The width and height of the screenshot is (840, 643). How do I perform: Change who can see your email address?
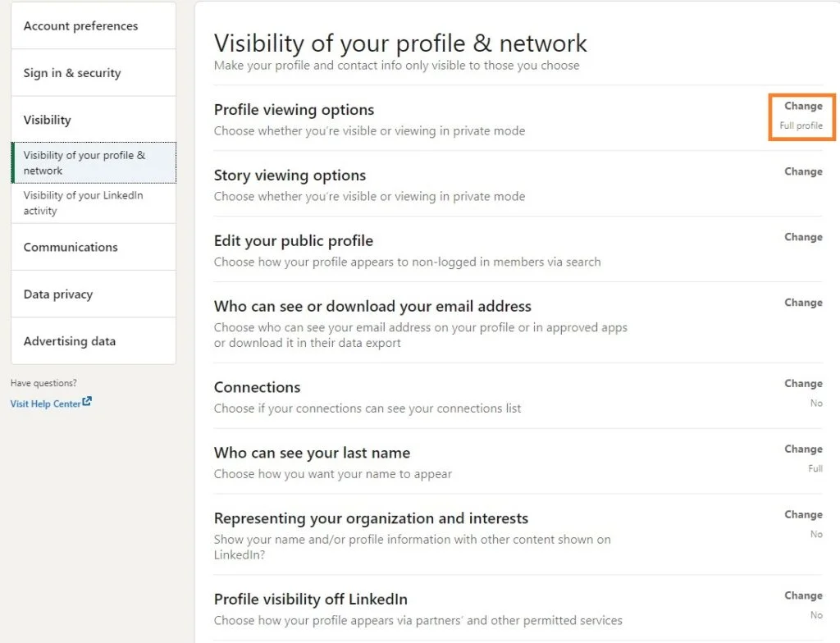(x=803, y=303)
